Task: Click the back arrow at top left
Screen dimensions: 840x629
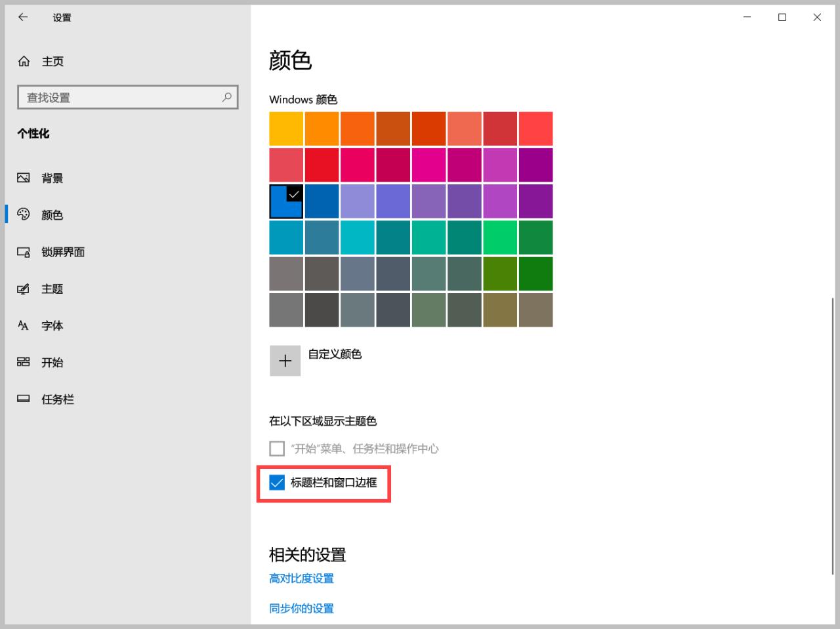Action: tap(22, 18)
